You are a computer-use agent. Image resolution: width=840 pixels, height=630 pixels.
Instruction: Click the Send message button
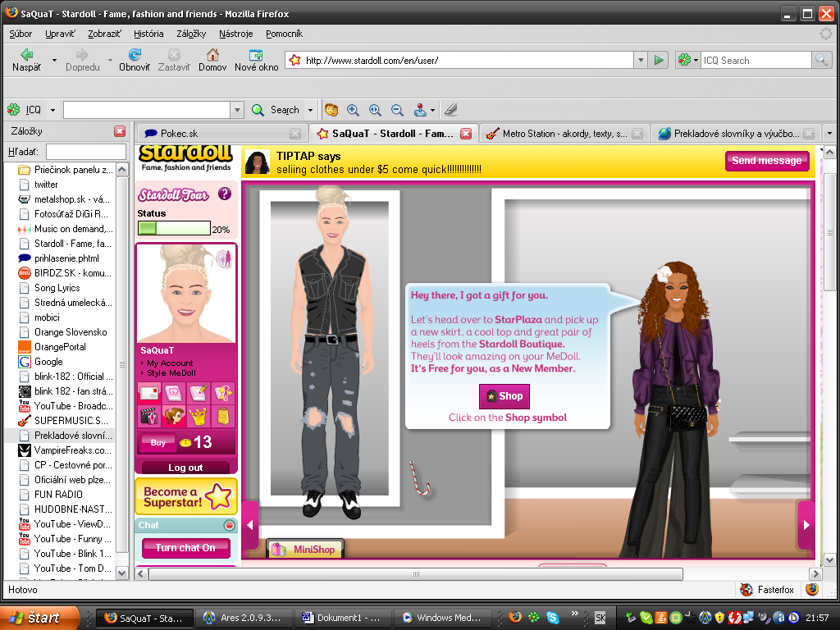[x=767, y=161]
